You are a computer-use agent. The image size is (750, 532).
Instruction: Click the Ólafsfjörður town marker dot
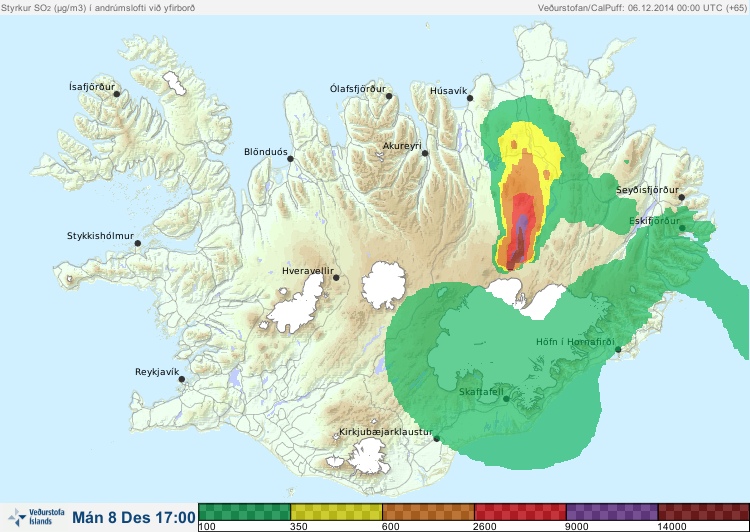click(x=389, y=96)
